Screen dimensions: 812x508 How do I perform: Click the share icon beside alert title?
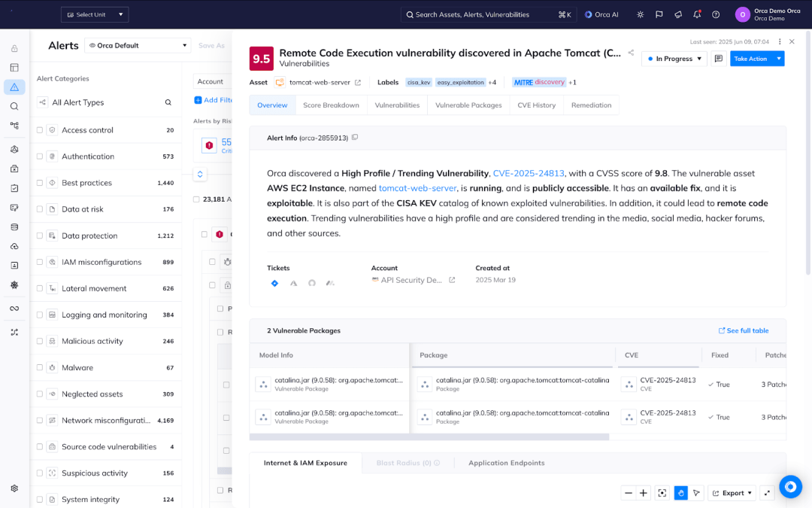tap(631, 53)
